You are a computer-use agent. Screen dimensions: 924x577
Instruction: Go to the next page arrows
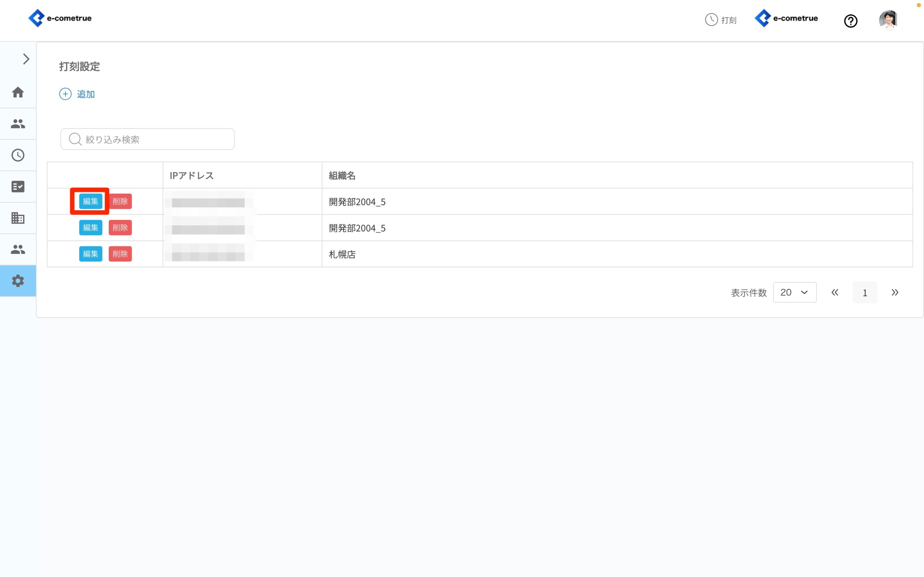coord(895,292)
